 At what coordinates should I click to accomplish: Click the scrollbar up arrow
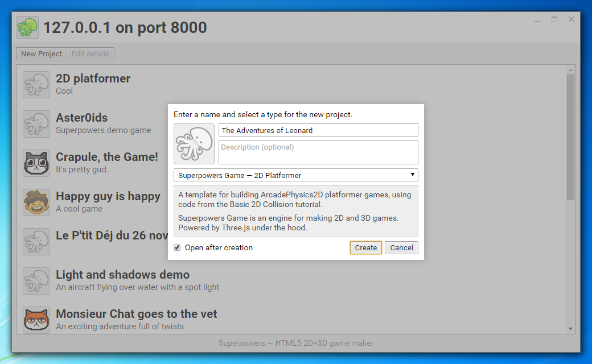point(570,70)
